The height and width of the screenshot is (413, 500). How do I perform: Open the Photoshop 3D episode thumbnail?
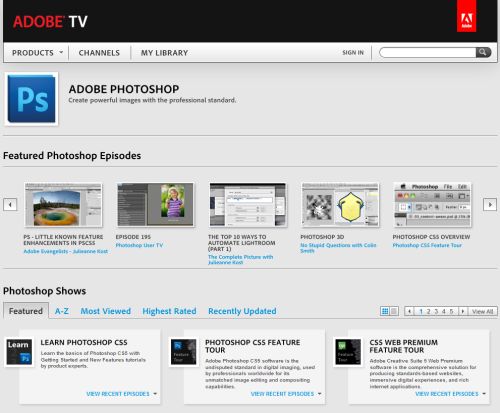[340, 205]
